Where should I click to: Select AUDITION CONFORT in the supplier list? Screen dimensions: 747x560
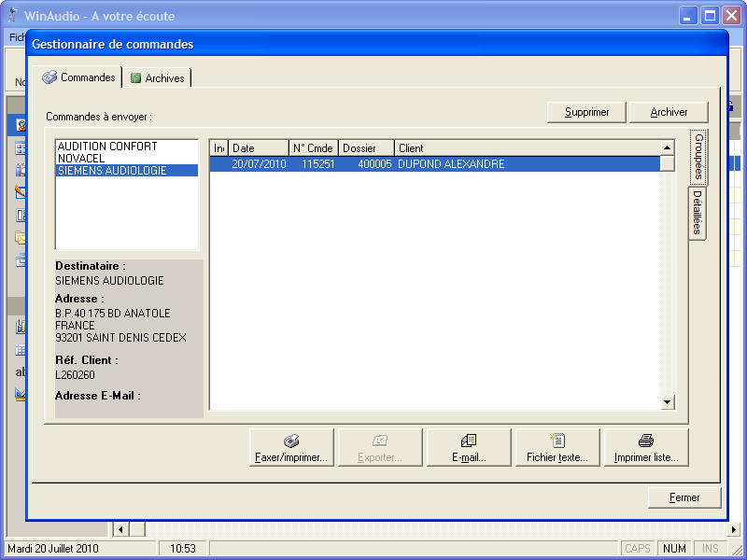click(x=107, y=147)
